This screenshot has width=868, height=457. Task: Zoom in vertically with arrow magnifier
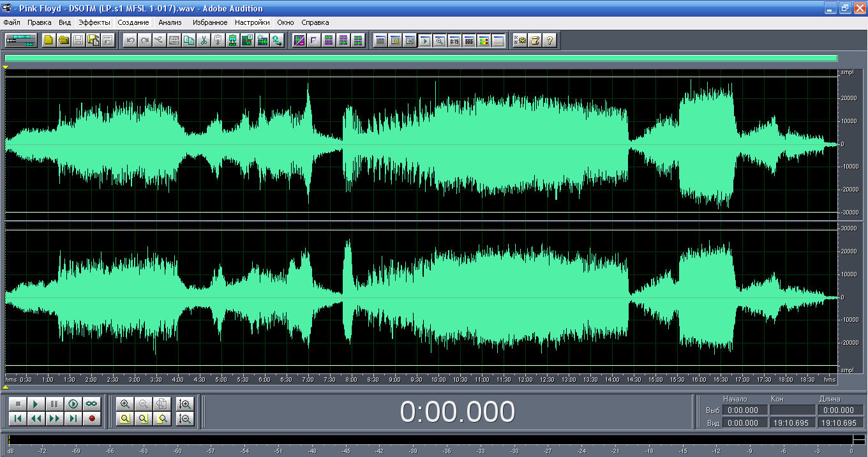(185, 404)
